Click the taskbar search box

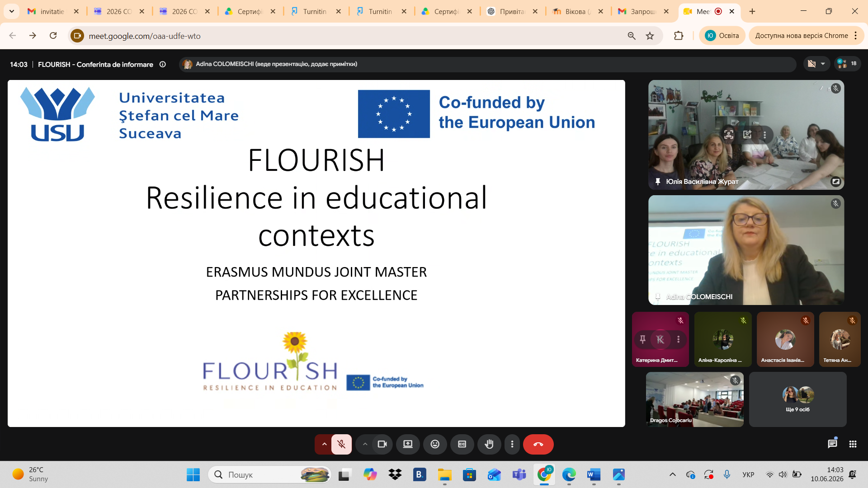click(269, 475)
